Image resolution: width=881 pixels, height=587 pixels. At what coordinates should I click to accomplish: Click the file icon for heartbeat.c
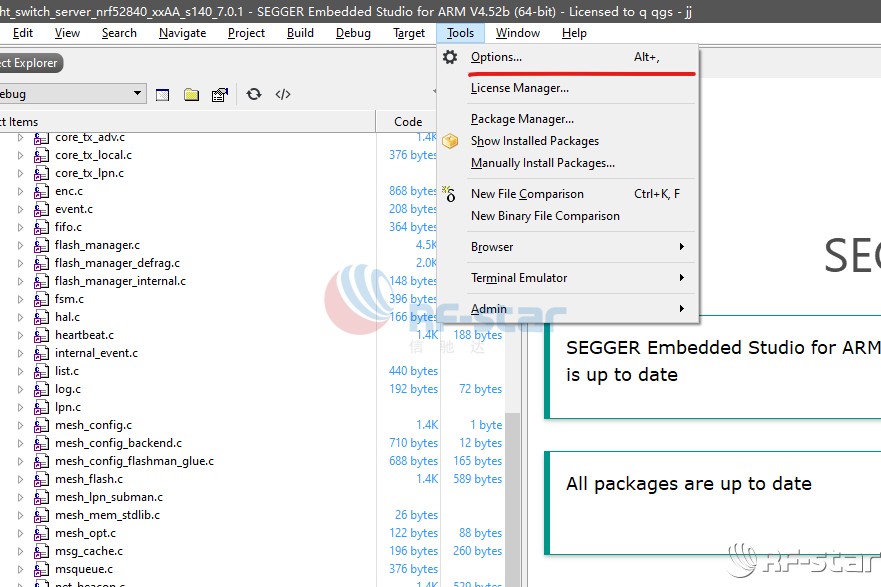coord(41,335)
